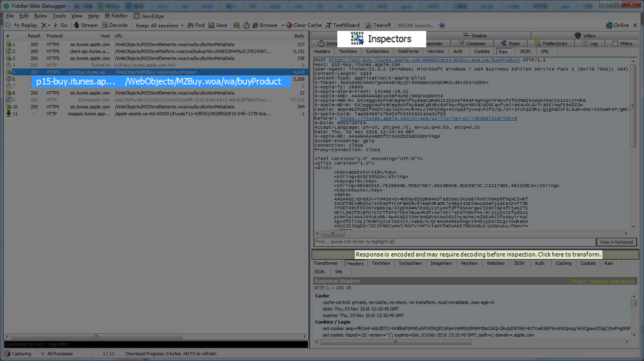Image resolution: width=644 pixels, height=361 pixels.
Task: Select request WebForms inspector tab
Action: point(408,51)
